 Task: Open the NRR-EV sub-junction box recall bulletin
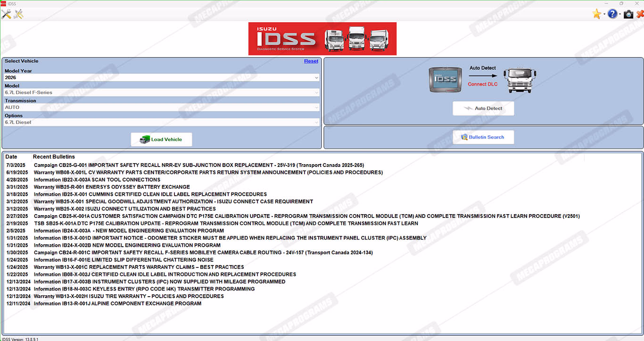coord(198,165)
